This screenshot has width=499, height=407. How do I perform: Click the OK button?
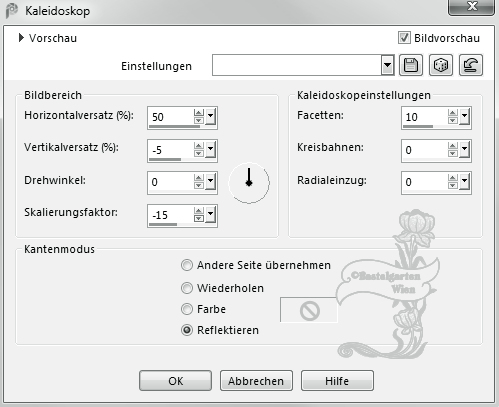tap(175, 381)
